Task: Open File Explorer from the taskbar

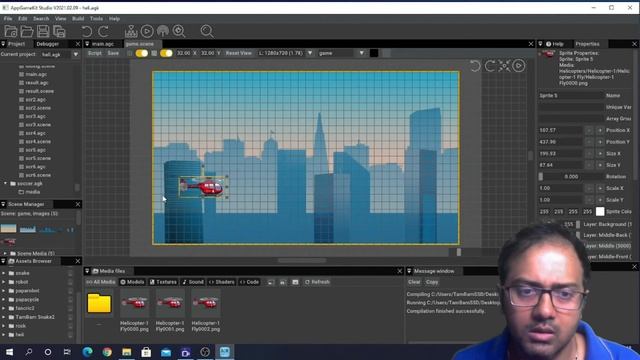Action: (127, 352)
